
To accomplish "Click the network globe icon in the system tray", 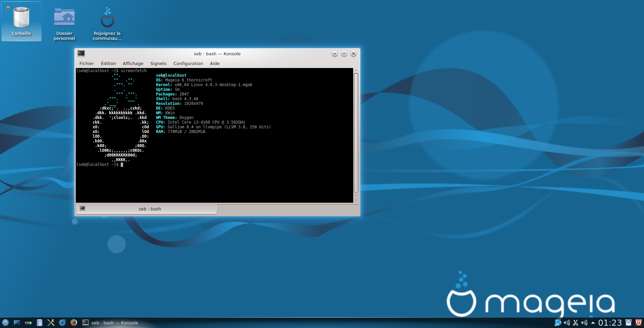I will coord(558,323).
